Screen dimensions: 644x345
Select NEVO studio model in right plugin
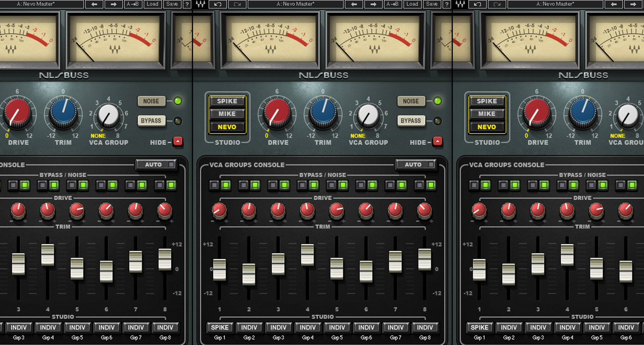tap(487, 127)
